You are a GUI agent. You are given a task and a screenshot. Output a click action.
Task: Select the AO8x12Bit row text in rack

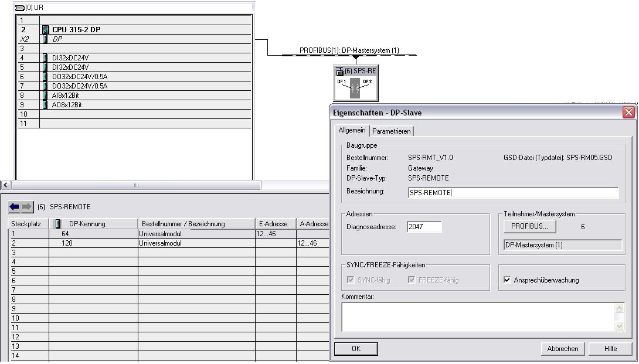(x=67, y=105)
